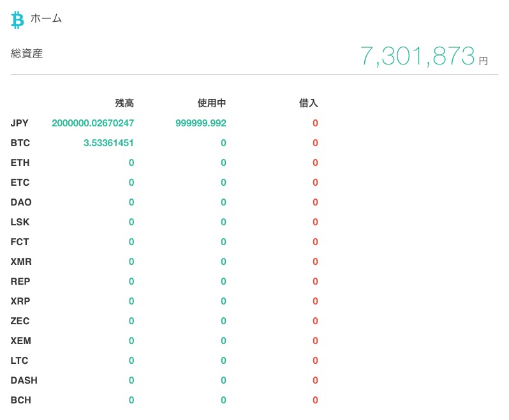The image size is (509, 420).
Task: Click the 残高 column header
Action: point(124,103)
